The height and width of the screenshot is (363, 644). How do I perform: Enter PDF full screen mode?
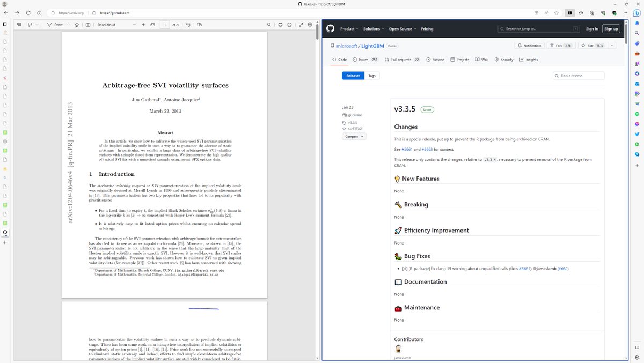pos(301,25)
